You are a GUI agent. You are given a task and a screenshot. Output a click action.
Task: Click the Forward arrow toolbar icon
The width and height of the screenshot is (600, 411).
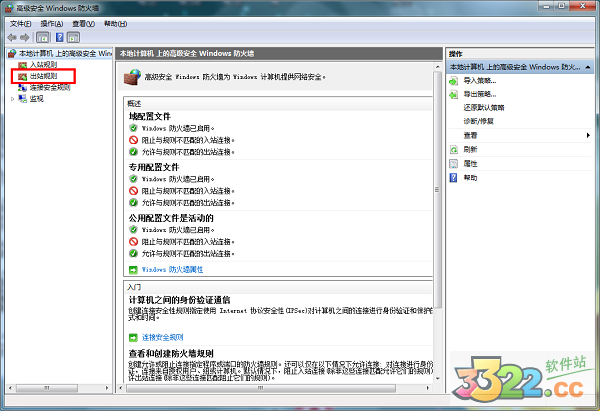tap(25, 38)
